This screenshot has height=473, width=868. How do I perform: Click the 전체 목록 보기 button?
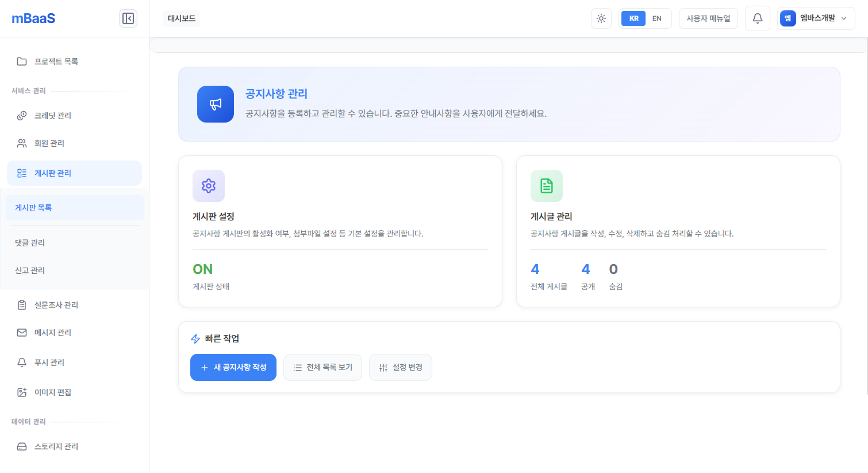(x=322, y=367)
